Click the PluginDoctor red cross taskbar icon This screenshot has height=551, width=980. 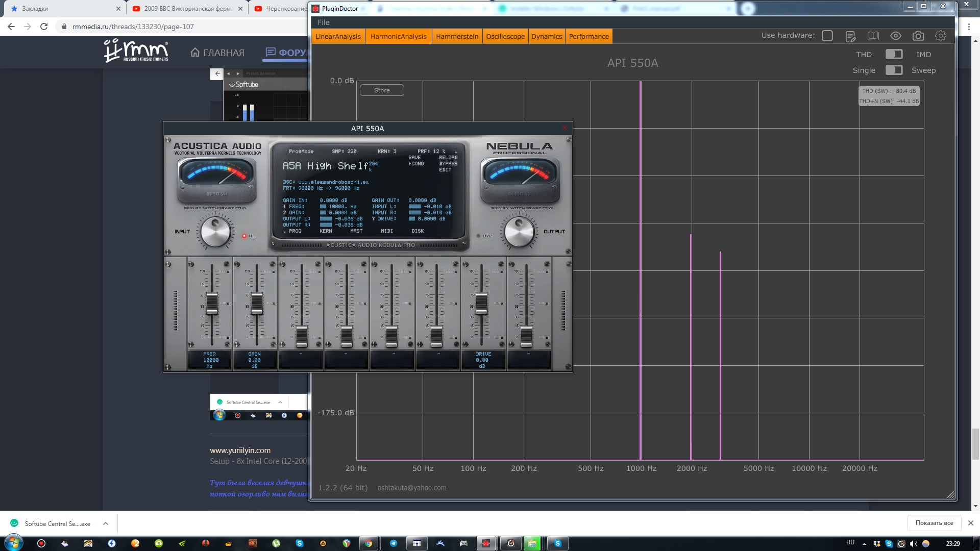tap(485, 543)
